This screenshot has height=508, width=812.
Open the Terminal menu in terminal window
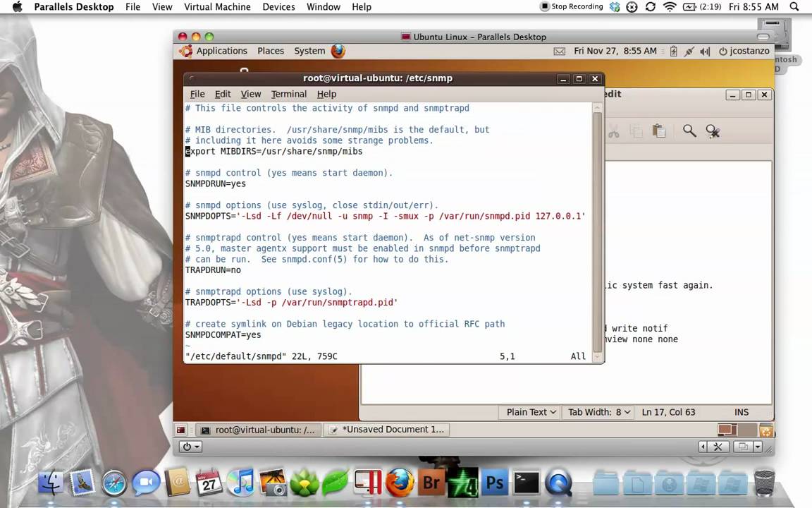click(x=289, y=94)
